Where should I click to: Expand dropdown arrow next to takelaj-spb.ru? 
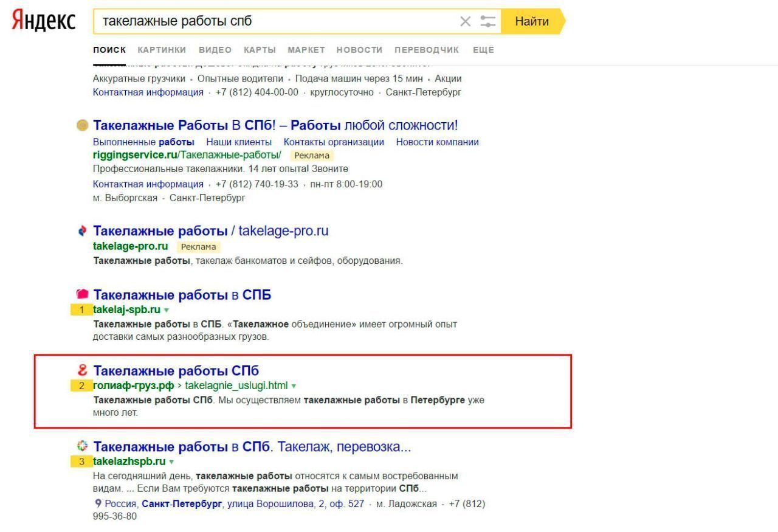[x=167, y=310]
